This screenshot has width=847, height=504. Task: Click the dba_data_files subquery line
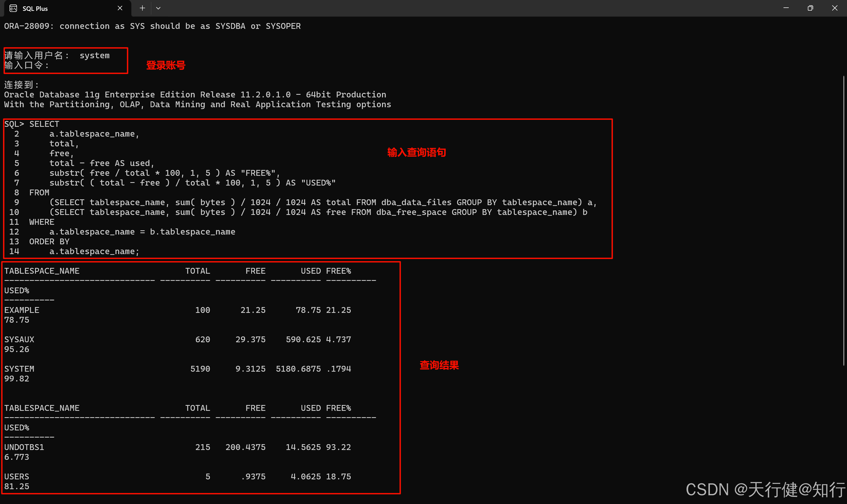tap(323, 202)
